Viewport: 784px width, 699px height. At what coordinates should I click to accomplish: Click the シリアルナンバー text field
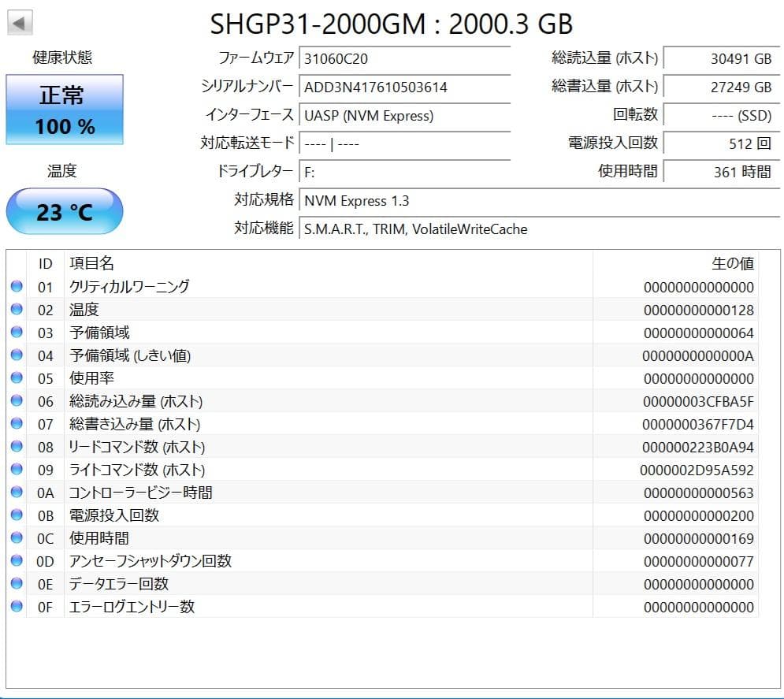(x=404, y=87)
